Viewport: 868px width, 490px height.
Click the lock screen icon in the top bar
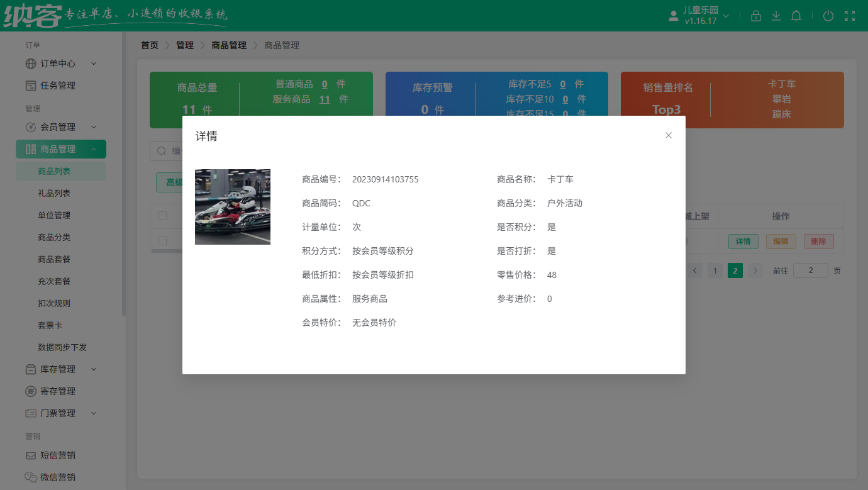(756, 16)
